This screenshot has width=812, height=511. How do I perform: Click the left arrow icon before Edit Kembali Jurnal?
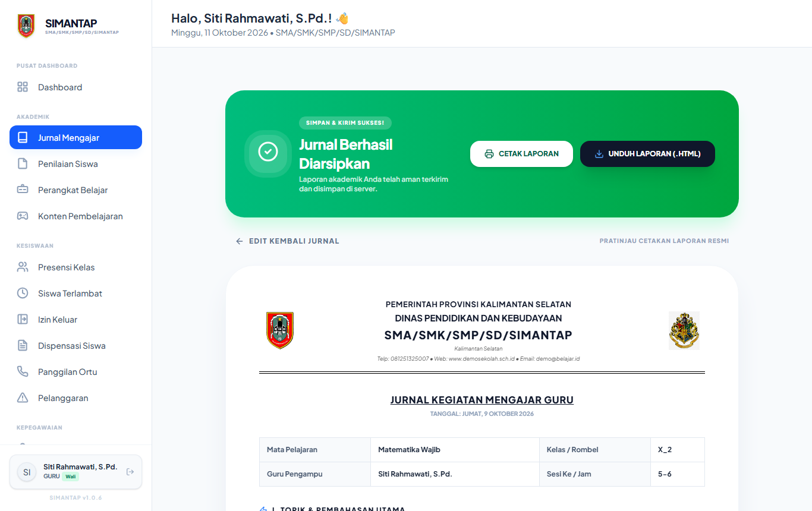point(240,241)
